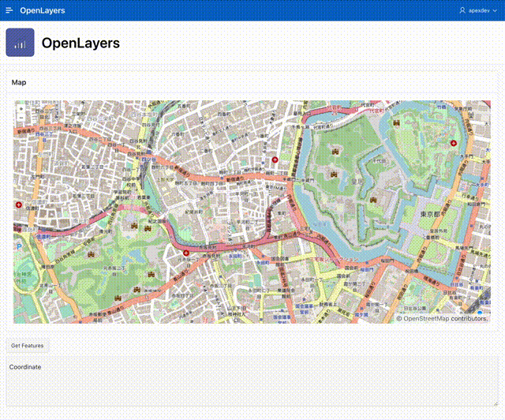Open the hamburger navigation menu

[x=9, y=10]
